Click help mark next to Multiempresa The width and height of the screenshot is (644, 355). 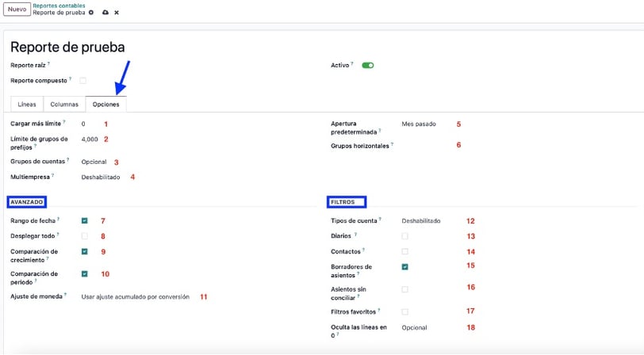click(x=52, y=175)
